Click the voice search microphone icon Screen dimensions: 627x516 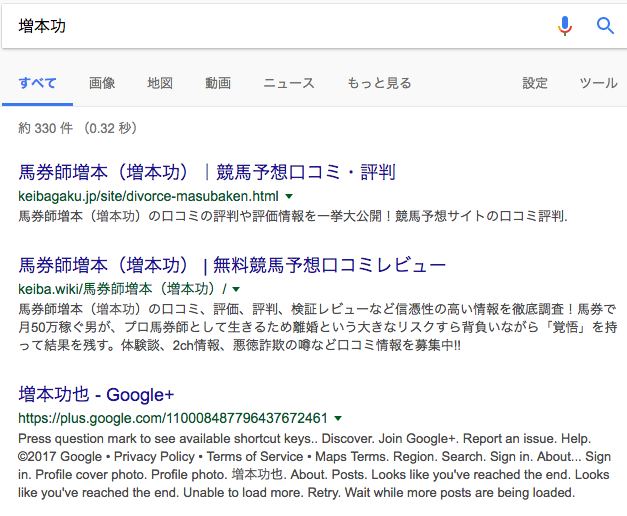pos(565,26)
